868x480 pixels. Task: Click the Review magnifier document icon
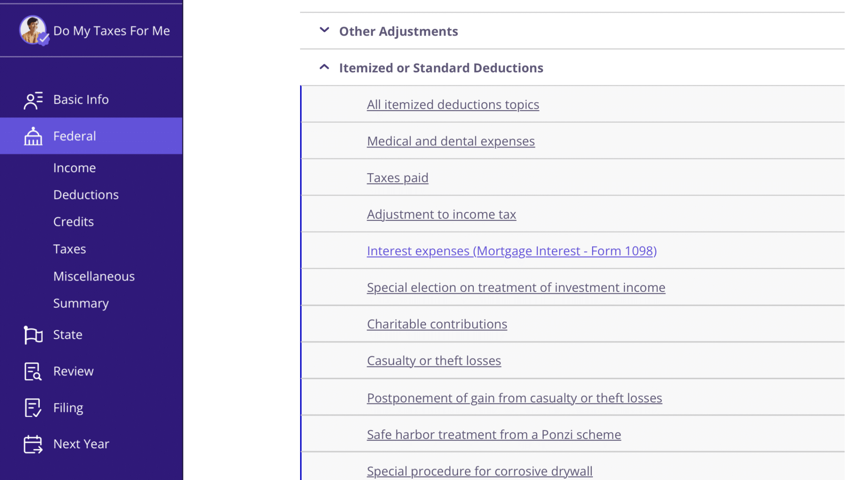[33, 372]
